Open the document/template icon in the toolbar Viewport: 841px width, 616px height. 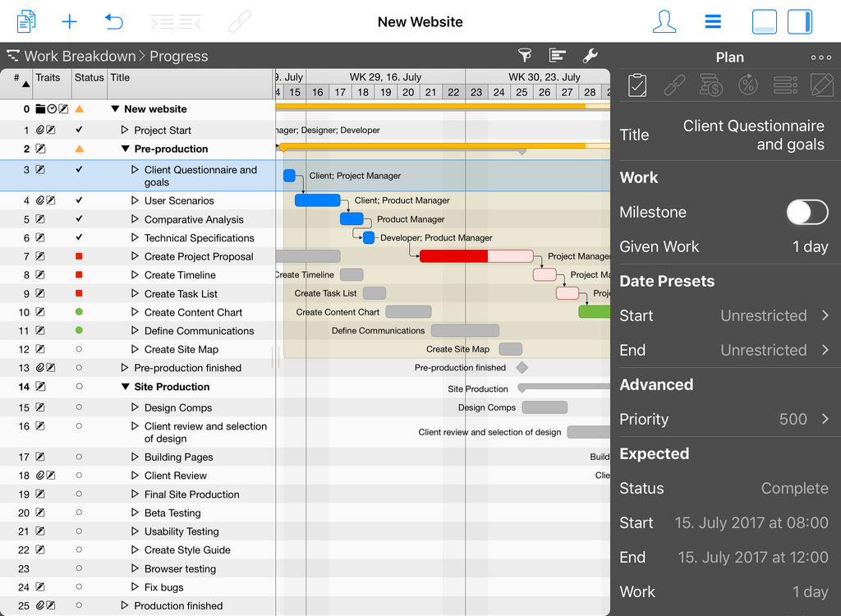point(25,21)
